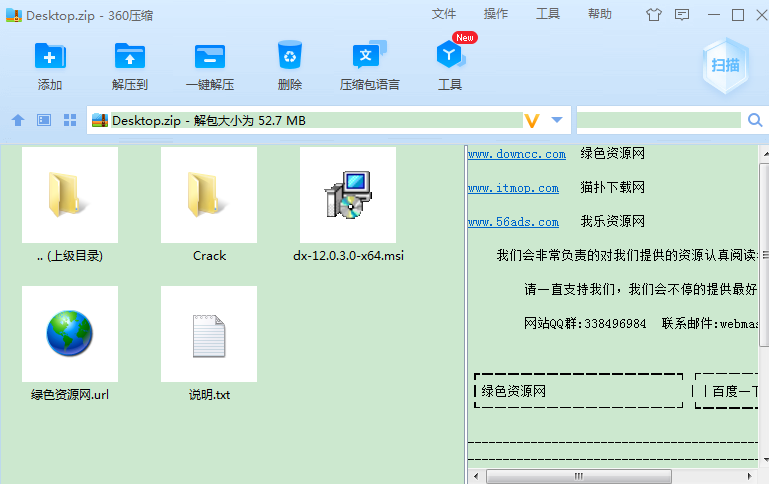This screenshot has width=769, height=484.
Task: Click the 解压到 (Extract to) icon
Action: click(129, 56)
